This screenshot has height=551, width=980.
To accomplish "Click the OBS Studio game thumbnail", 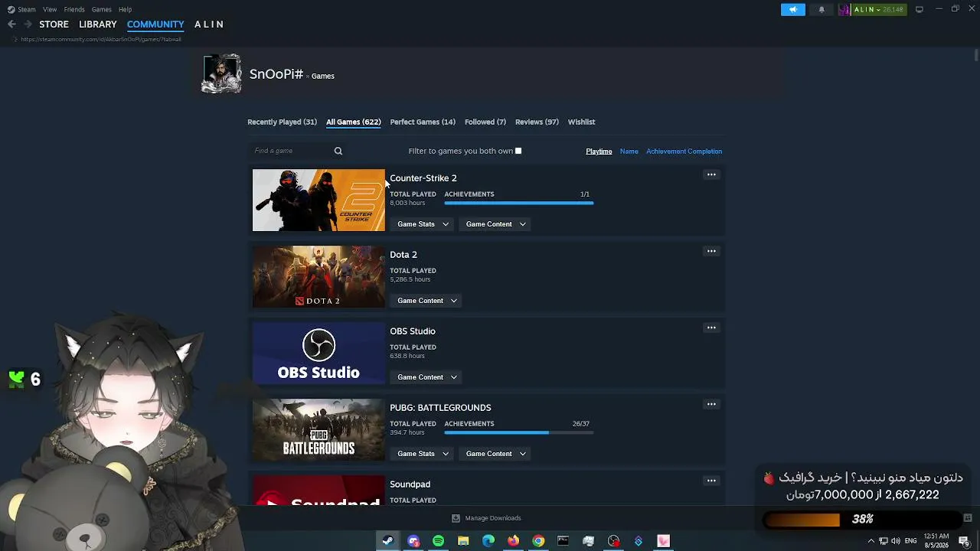I will (x=318, y=353).
